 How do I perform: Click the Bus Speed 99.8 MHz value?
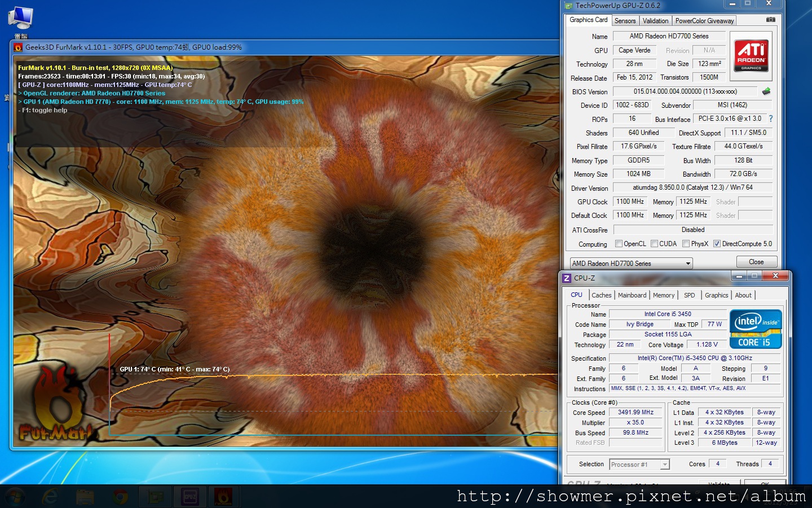(636, 432)
